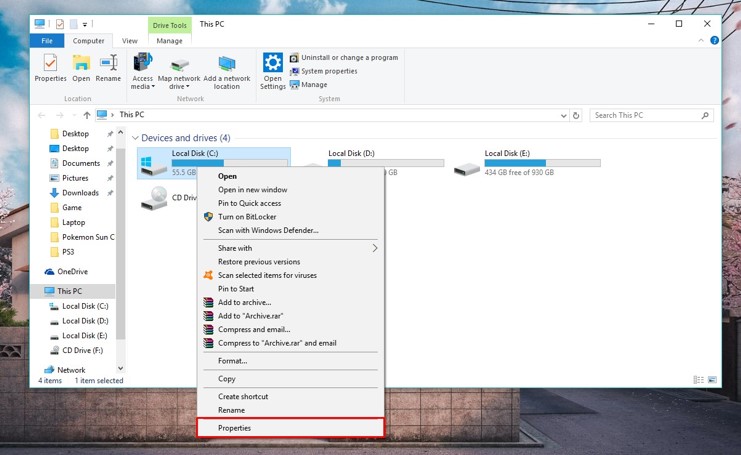This screenshot has width=741, height=455.
Task: Click the Forward navigation arrow
Action: point(60,115)
